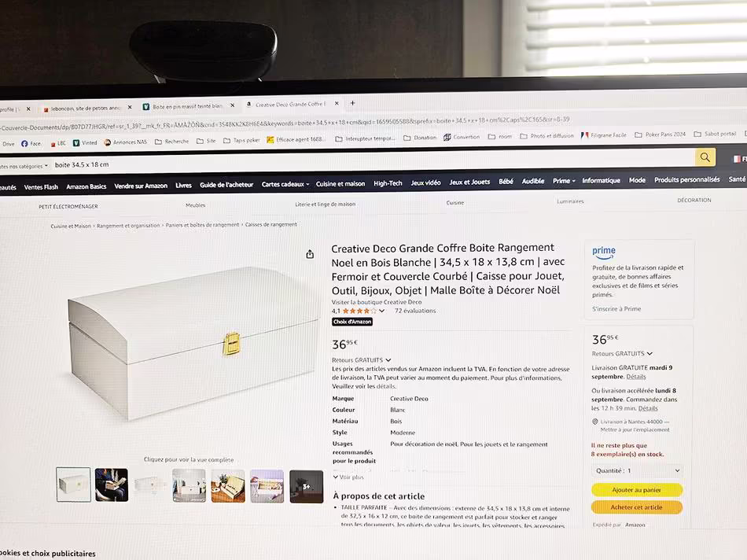The image size is (747, 560).
Task: Click the location pin Livraison à Nantes
Action: pyautogui.click(x=595, y=422)
